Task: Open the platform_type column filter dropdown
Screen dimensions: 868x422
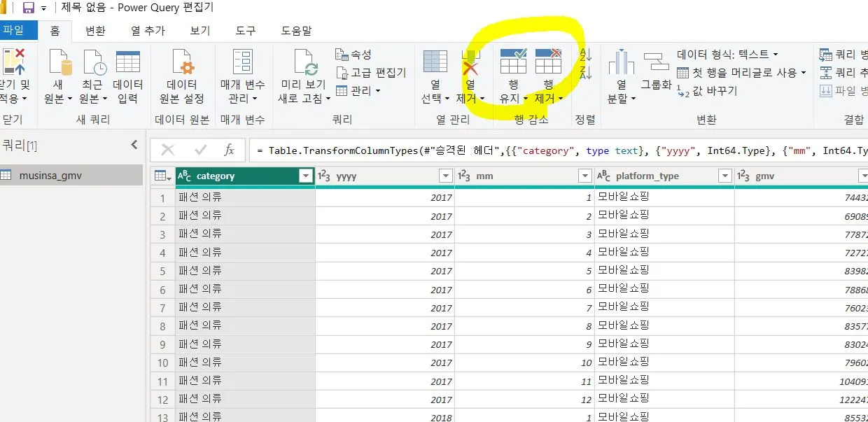Action: pyautogui.click(x=725, y=176)
